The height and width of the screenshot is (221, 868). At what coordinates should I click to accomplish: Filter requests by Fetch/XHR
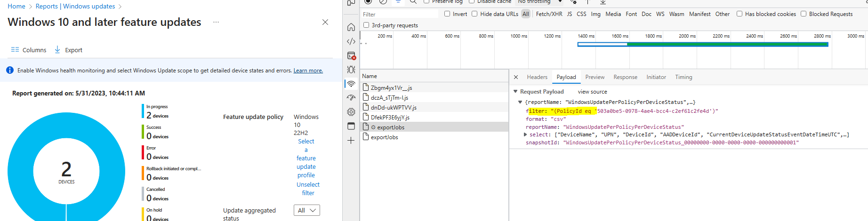[549, 14]
